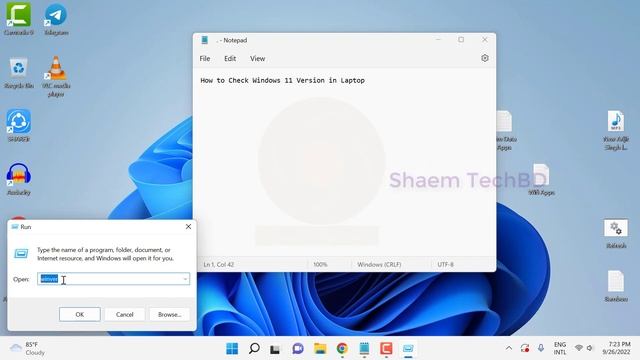Click the microphone tray icon
The height and width of the screenshot is (360, 640).
pyautogui.click(x=540, y=348)
